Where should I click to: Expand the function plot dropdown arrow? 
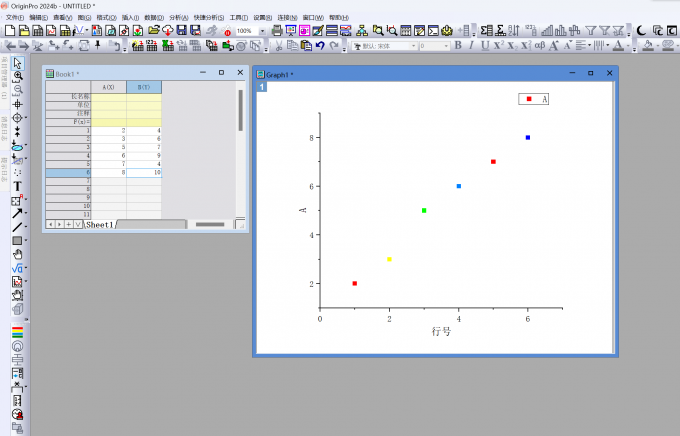click(87, 30)
